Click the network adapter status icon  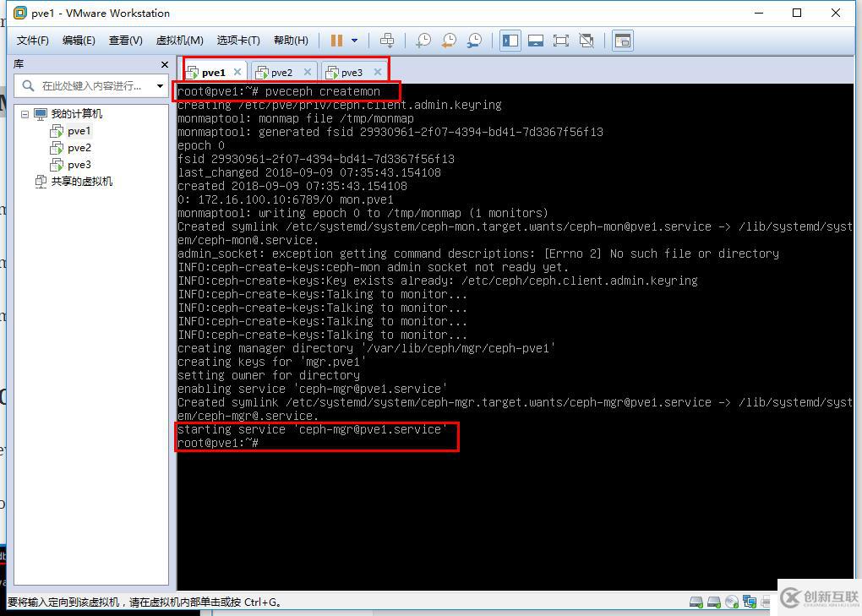coord(750,602)
